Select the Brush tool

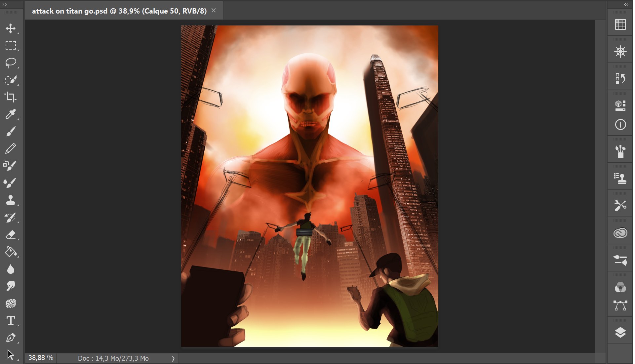click(11, 131)
